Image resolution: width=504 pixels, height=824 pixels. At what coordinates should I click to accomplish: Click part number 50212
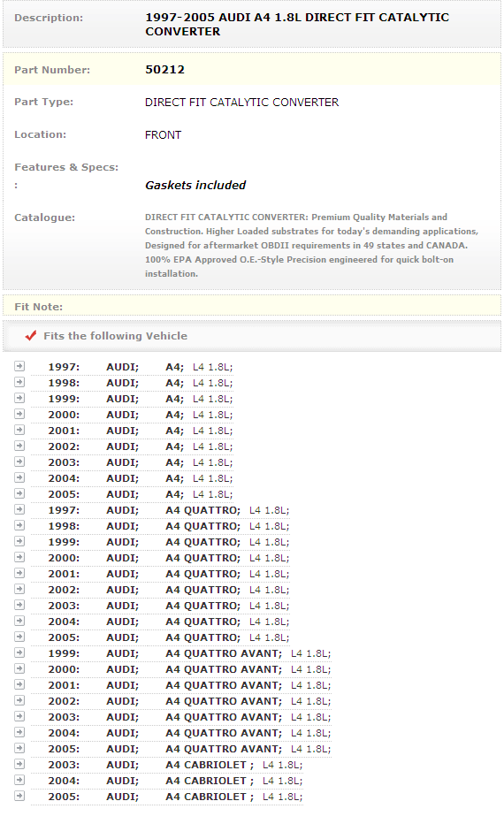165,69
